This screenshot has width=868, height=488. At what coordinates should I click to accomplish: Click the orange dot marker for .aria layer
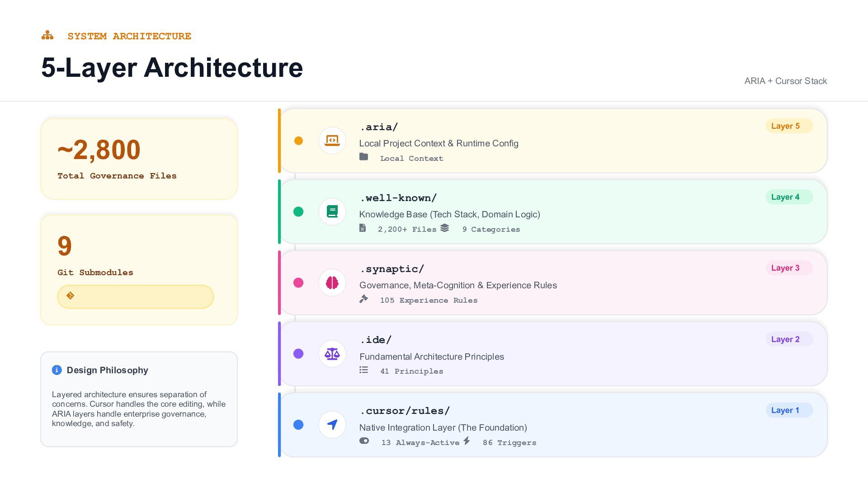[x=298, y=141]
